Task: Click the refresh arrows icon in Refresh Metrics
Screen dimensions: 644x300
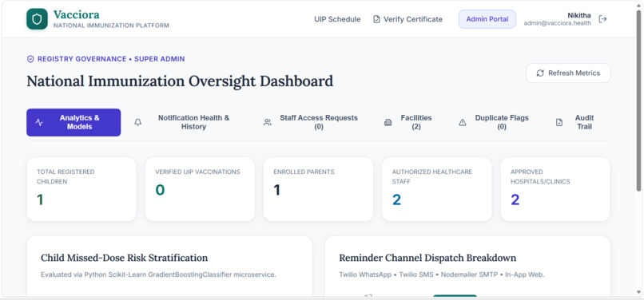Action: pyautogui.click(x=540, y=73)
